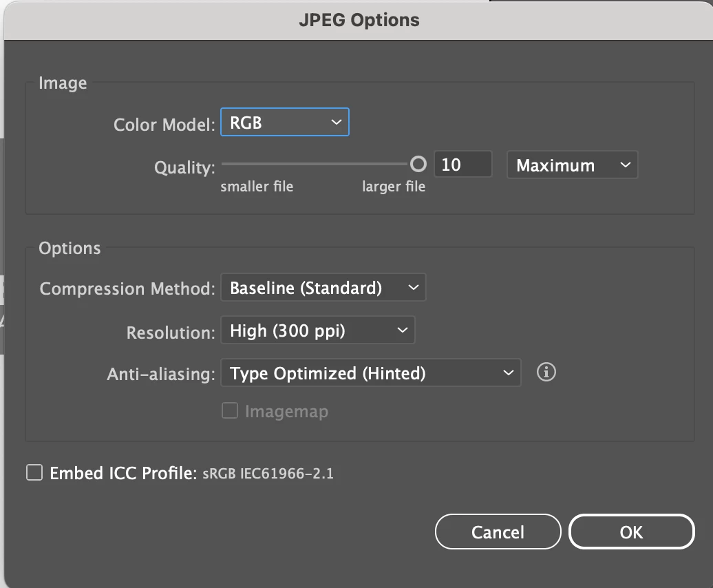Click the Quality slider handle
Image resolution: width=713 pixels, height=588 pixels.
pyautogui.click(x=418, y=164)
